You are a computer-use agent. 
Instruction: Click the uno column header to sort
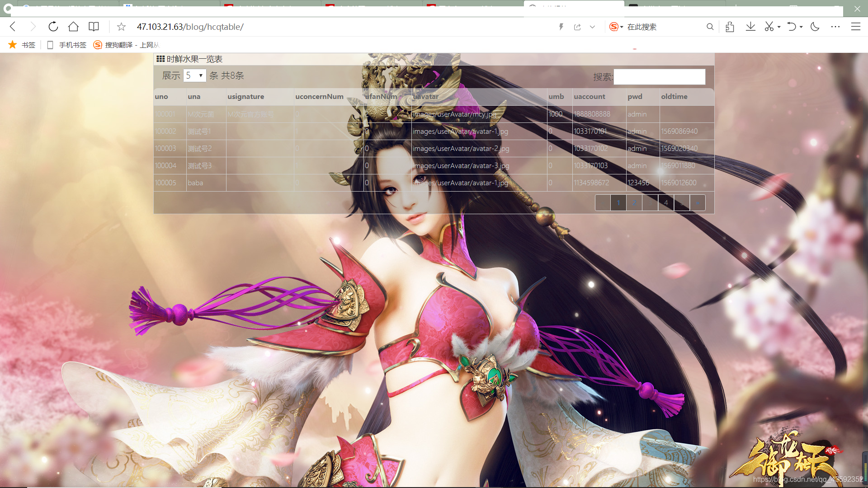click(161, 96)
